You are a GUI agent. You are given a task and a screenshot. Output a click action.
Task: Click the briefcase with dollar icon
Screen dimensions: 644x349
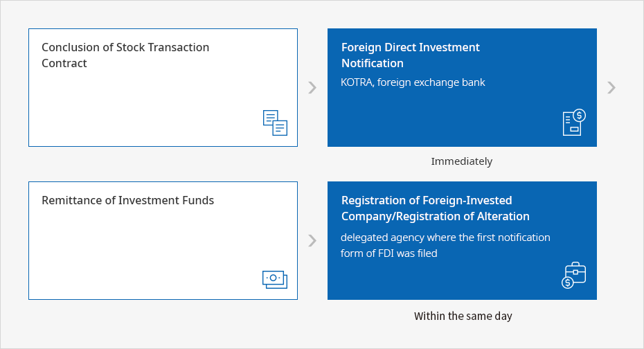point(574,275)
